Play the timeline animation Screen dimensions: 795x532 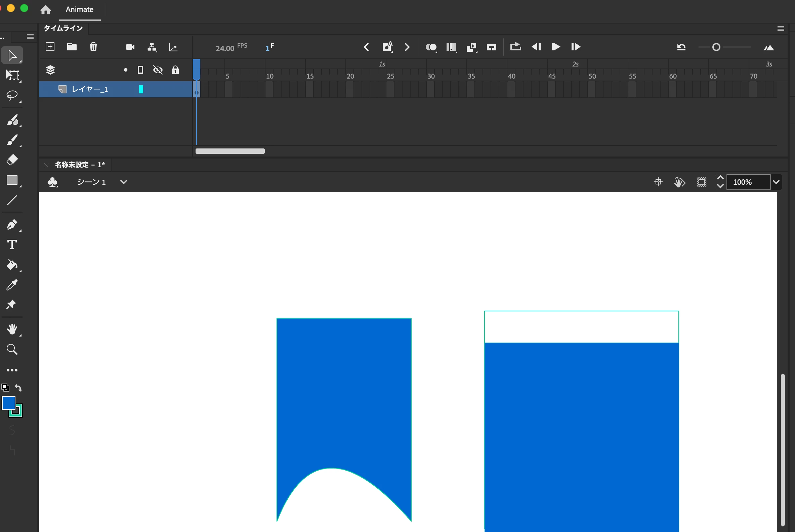556,47
